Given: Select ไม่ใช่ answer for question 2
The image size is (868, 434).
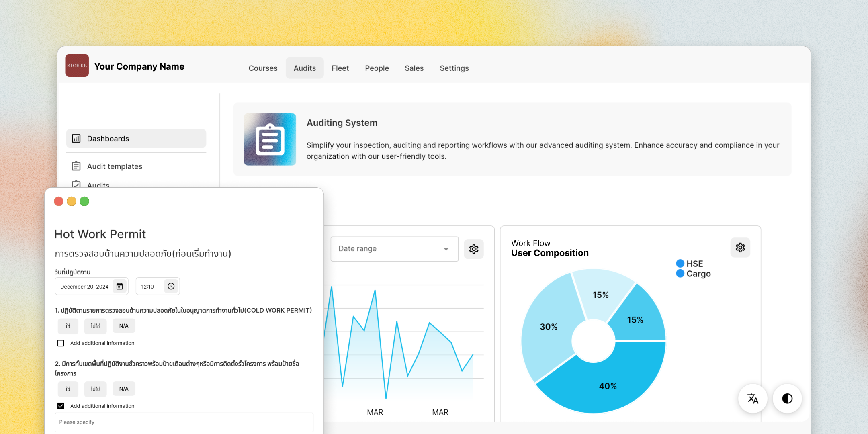Looking at the screenshot, I should (95, 389).
